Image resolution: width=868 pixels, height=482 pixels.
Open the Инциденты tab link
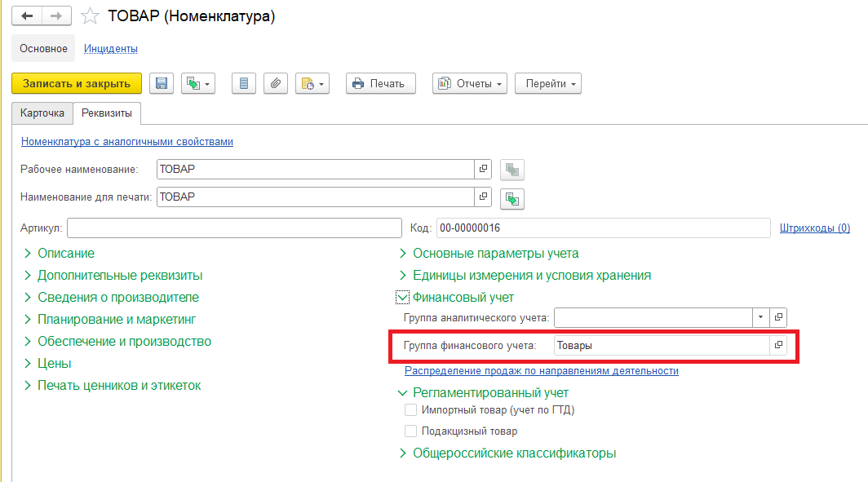[111, 49]
